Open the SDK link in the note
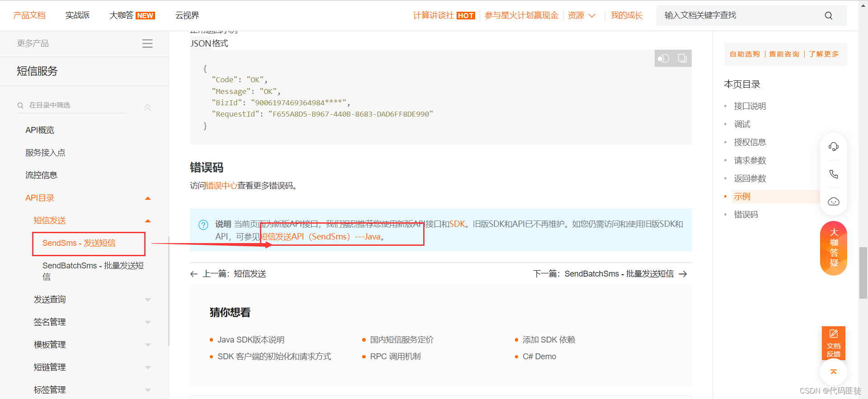 [457, 224]
